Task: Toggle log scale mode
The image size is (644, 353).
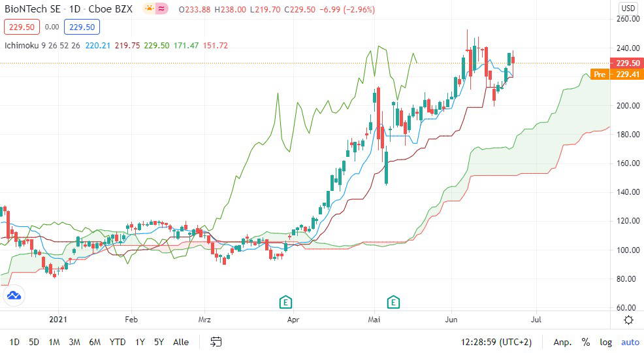Action: pyautogui.click(x=606, y=342)
